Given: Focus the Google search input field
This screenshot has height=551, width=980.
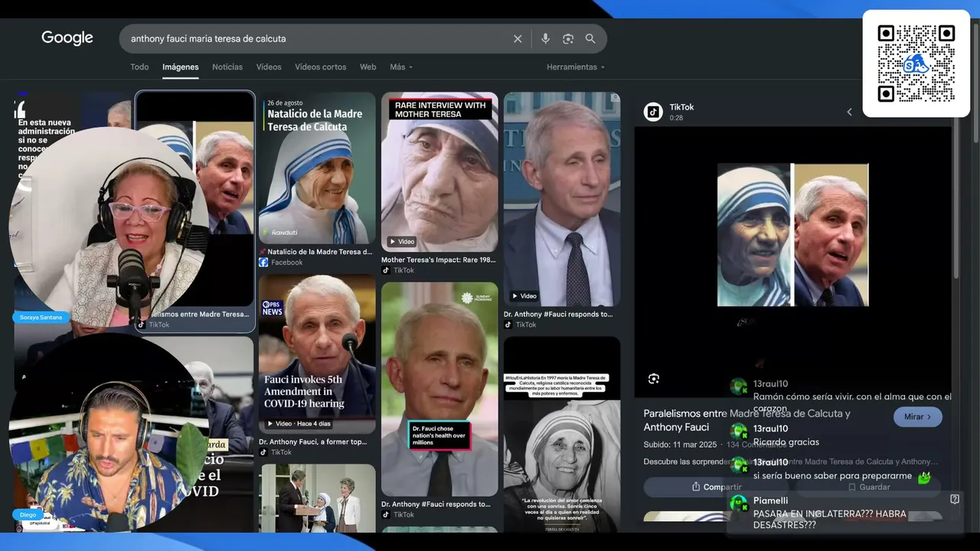Looking at the screenshot, I should point(318,39).
